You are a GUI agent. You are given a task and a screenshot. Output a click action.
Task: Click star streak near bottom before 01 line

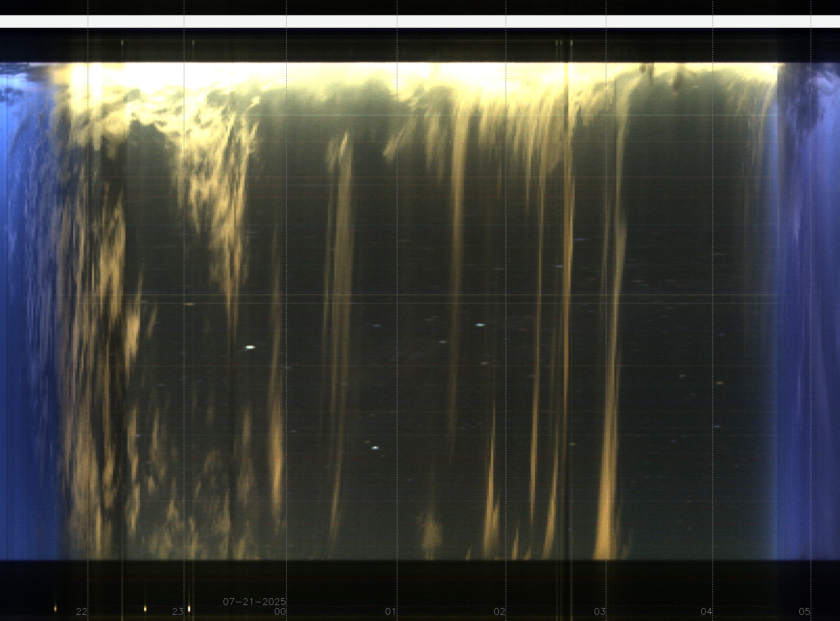tap(375, 448)
